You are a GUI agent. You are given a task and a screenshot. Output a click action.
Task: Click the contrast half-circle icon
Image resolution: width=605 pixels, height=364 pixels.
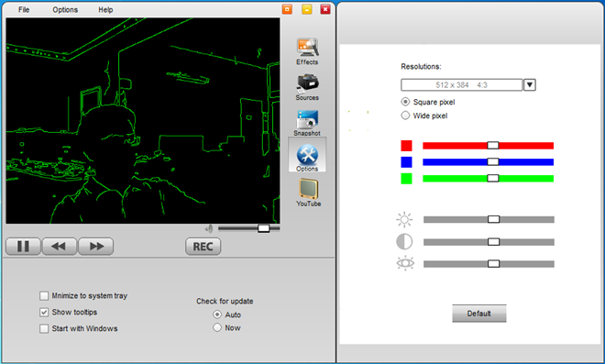(x=404, y=242)
